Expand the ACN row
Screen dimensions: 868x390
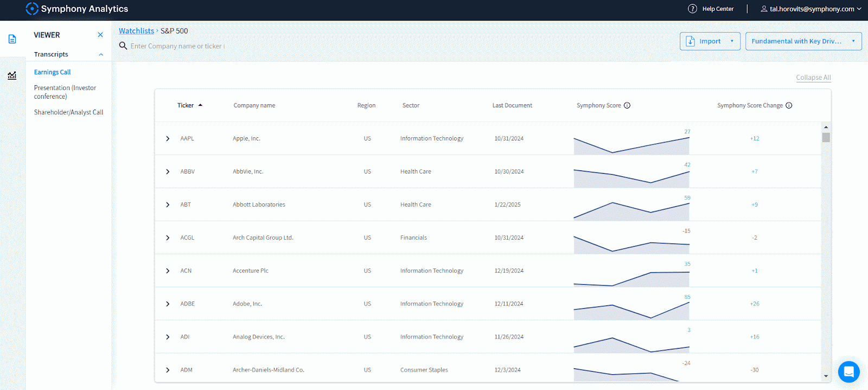(x=168, y=271)
